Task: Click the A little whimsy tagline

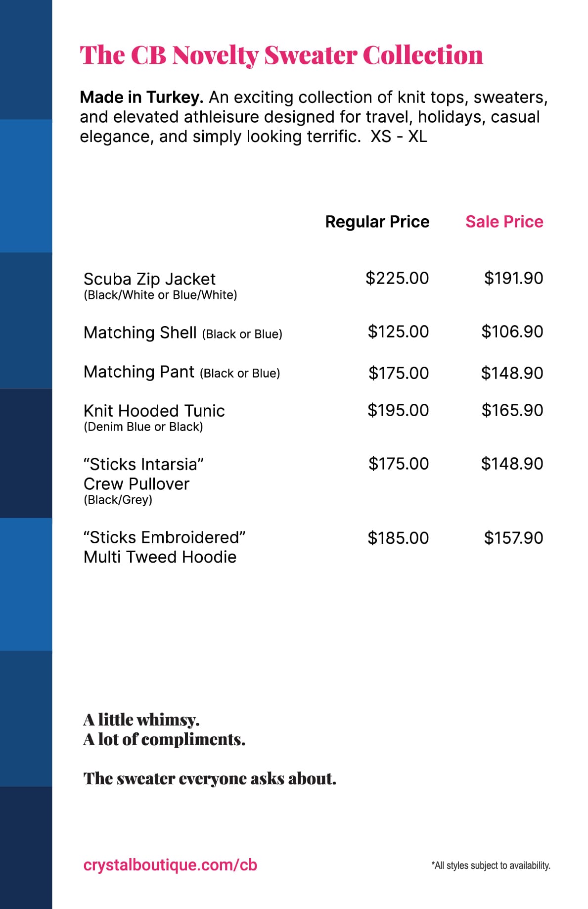Action: click(x=141, y=719)
